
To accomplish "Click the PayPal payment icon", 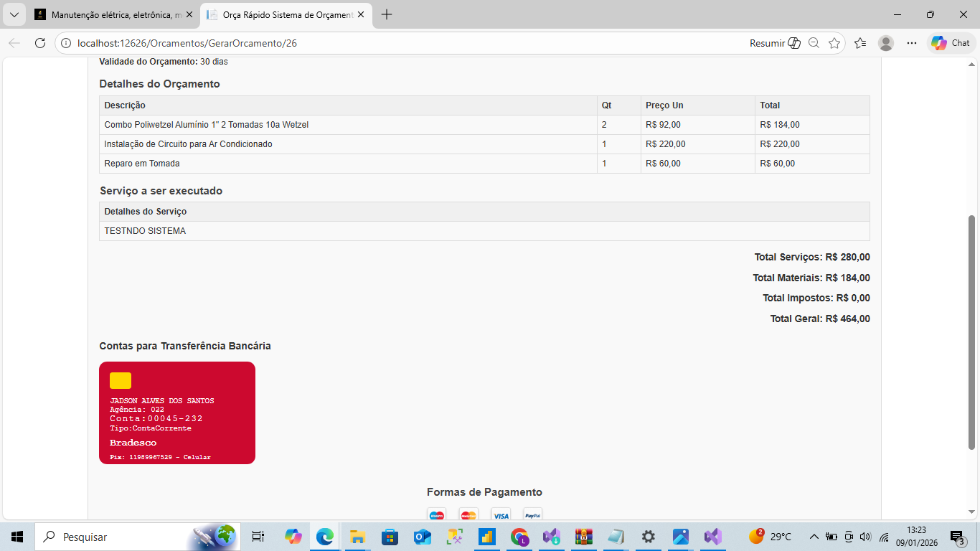I will pos(532,514).
